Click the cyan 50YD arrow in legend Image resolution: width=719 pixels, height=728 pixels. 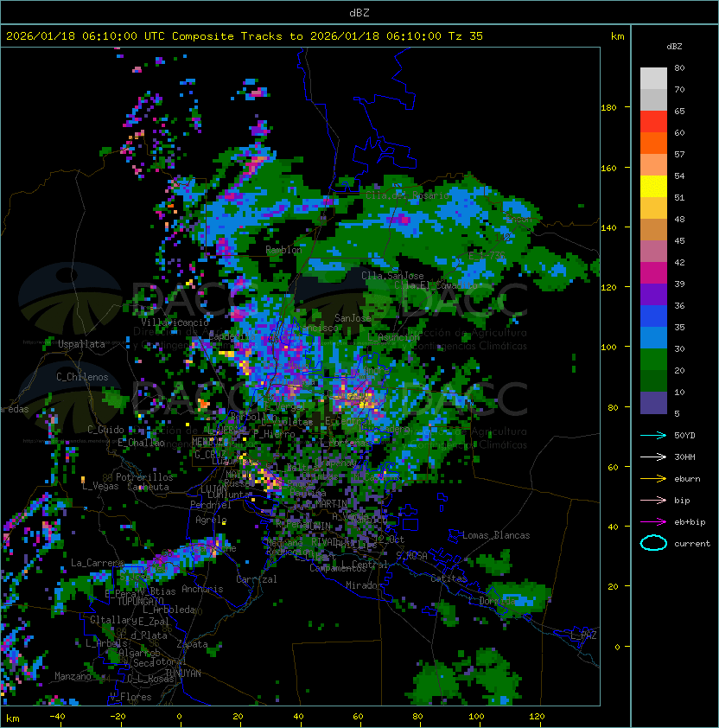coord(653,435)
